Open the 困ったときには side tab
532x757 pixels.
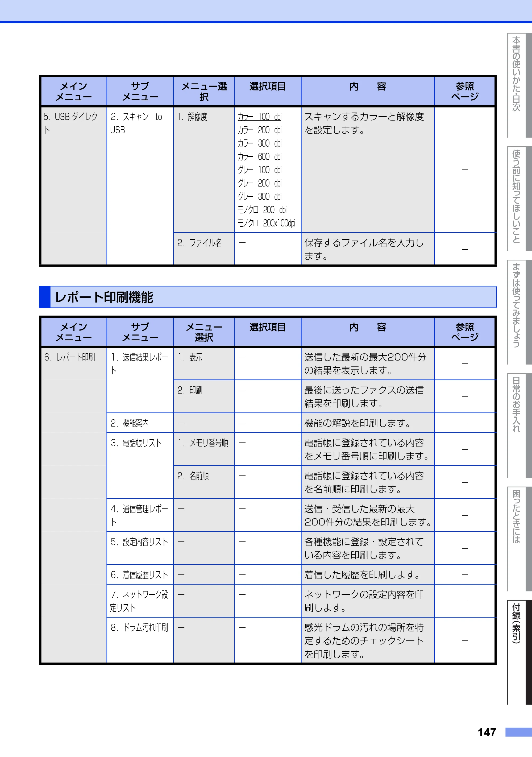coord(519,539)
